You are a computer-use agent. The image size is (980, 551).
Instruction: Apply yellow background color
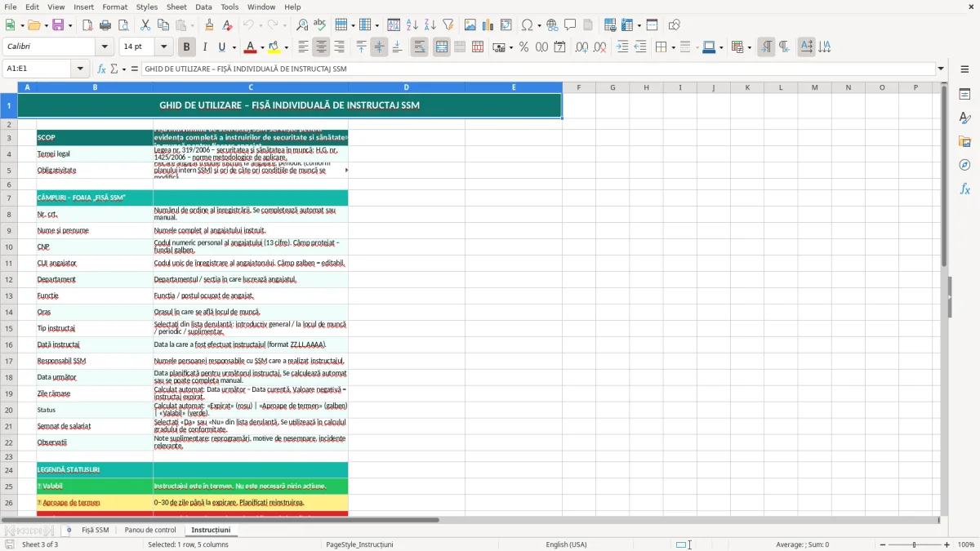[274, 47]
